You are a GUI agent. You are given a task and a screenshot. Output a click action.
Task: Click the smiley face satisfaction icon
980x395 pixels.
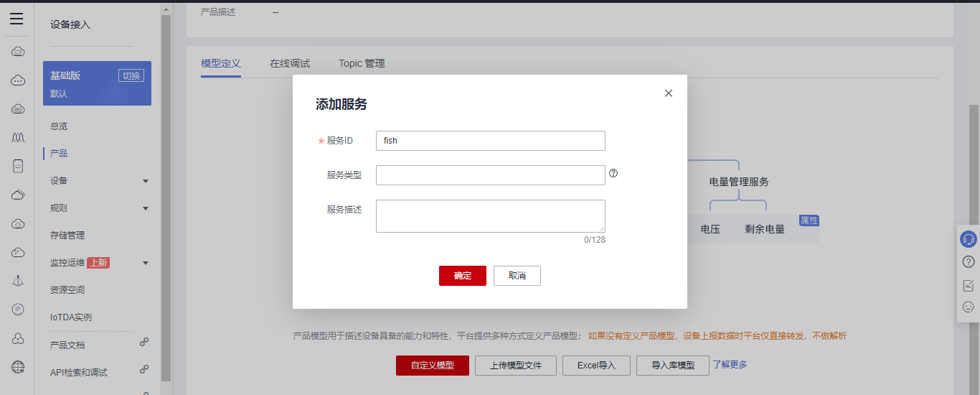pos(969,307)
